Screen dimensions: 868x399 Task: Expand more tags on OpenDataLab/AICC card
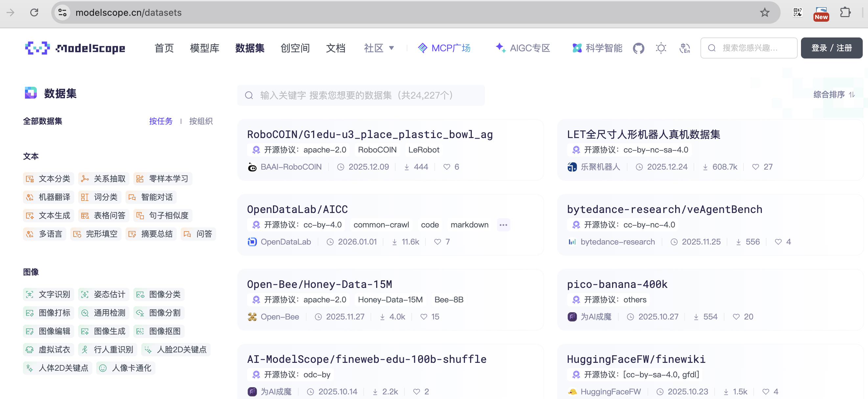click(503, 225)
